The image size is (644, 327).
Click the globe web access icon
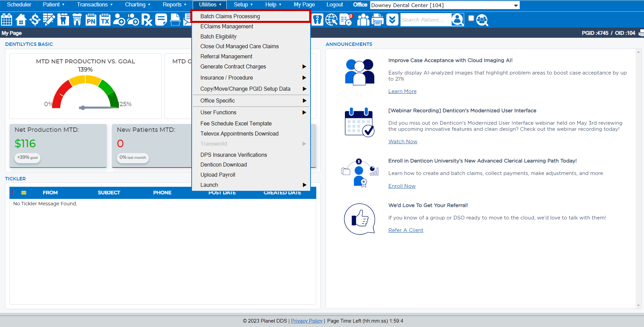pyautogui.click(x=331, y=20)
